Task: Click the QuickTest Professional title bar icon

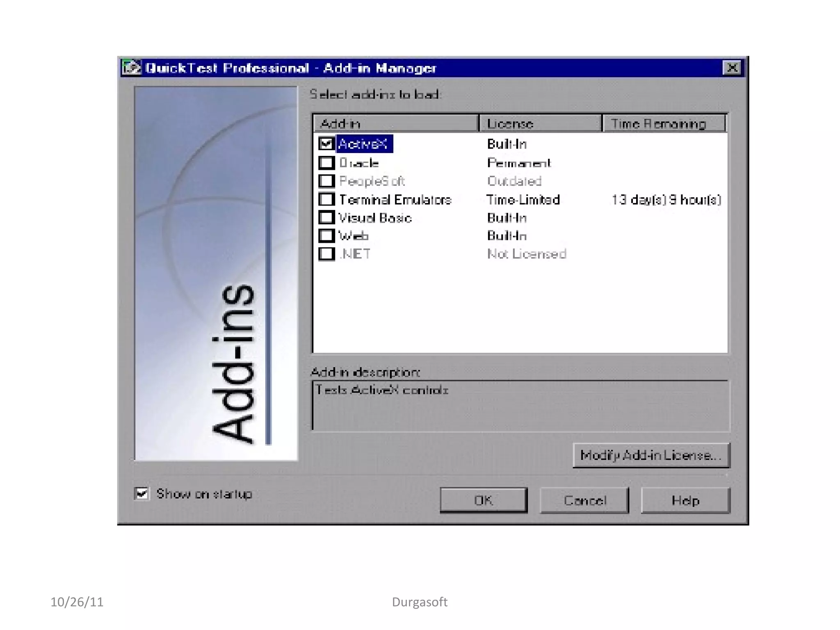Action: tap(131, 68)
